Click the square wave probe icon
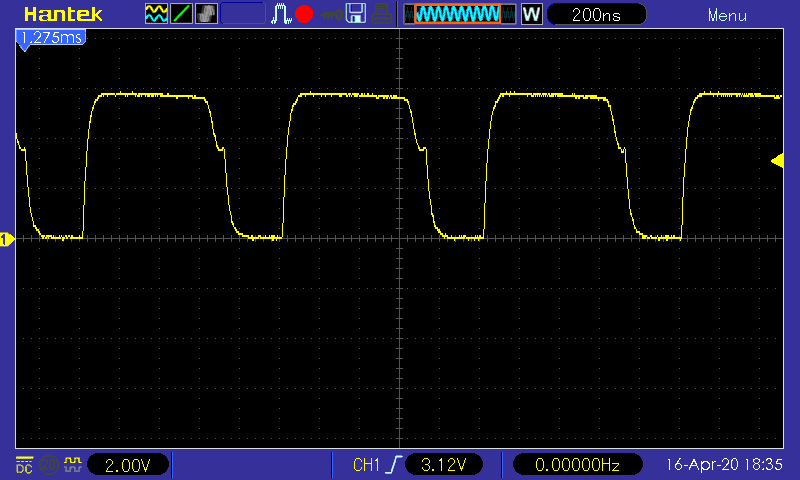800x480 pixels. point(73,464)
